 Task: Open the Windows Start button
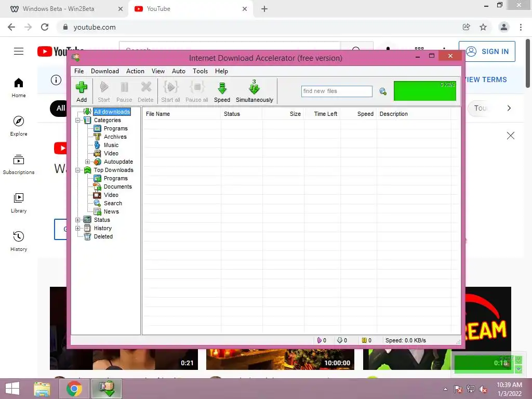tap(12, 389)
